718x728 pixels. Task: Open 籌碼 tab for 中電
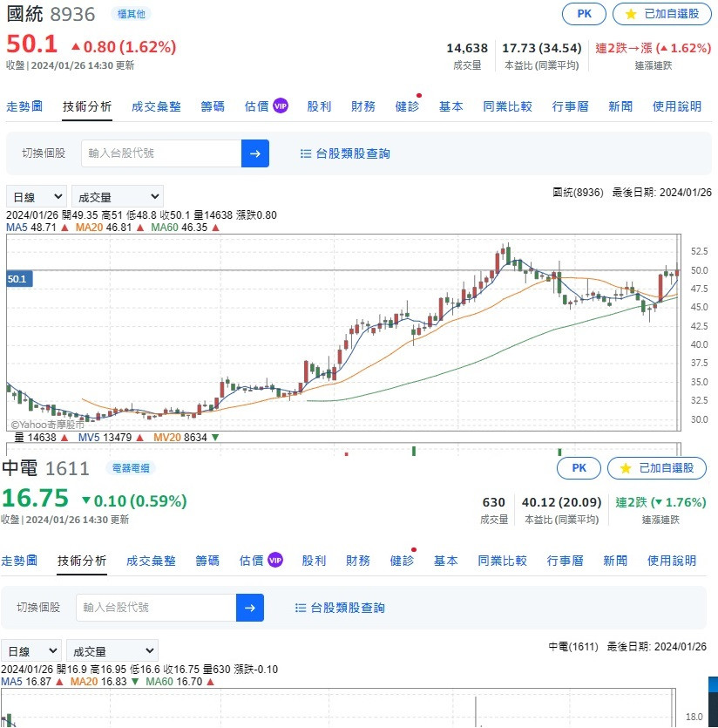(207, 561)
